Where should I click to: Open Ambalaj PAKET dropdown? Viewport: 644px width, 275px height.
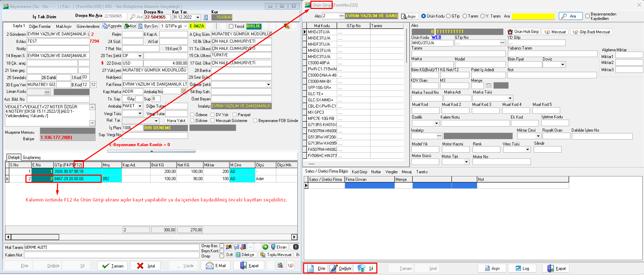pyautogui.click(x=140, y=106)
